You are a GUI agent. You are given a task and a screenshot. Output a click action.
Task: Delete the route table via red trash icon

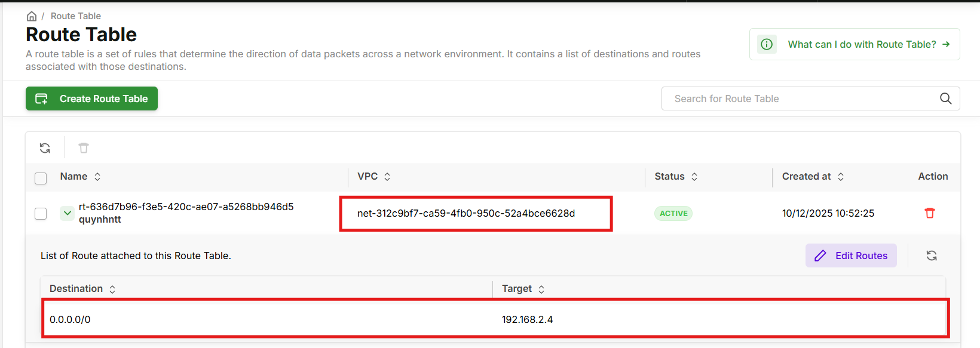pyautogui.click(x=929, y=213)
